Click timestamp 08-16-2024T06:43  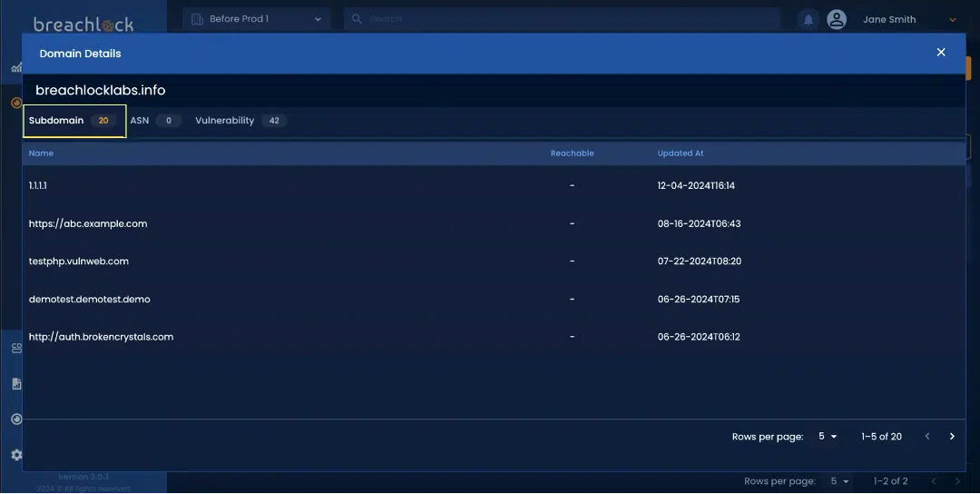coord(699,223)
